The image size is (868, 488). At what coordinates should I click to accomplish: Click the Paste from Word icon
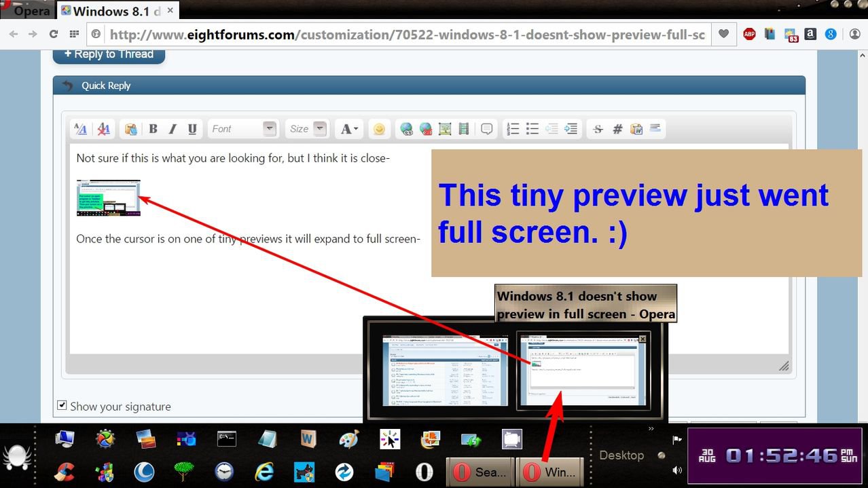pos(636,129)
